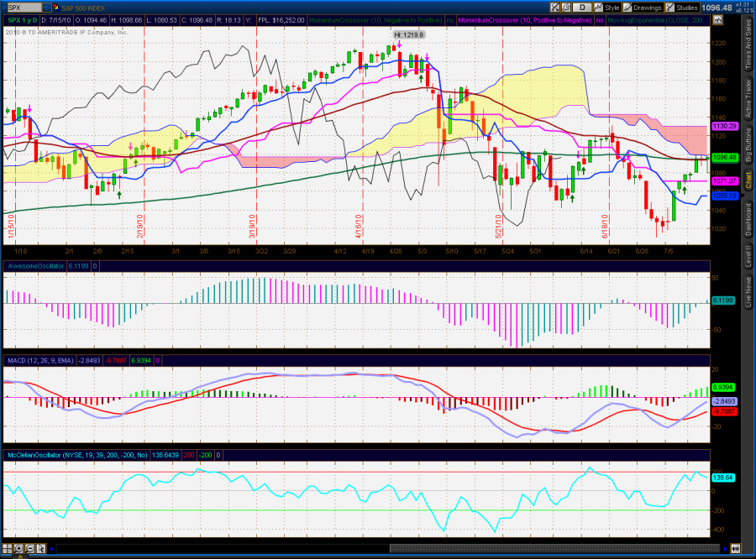756x559 pixels.
Task: Click the 4/16/10 expiration date marker
Action: (x=359, y=227)
